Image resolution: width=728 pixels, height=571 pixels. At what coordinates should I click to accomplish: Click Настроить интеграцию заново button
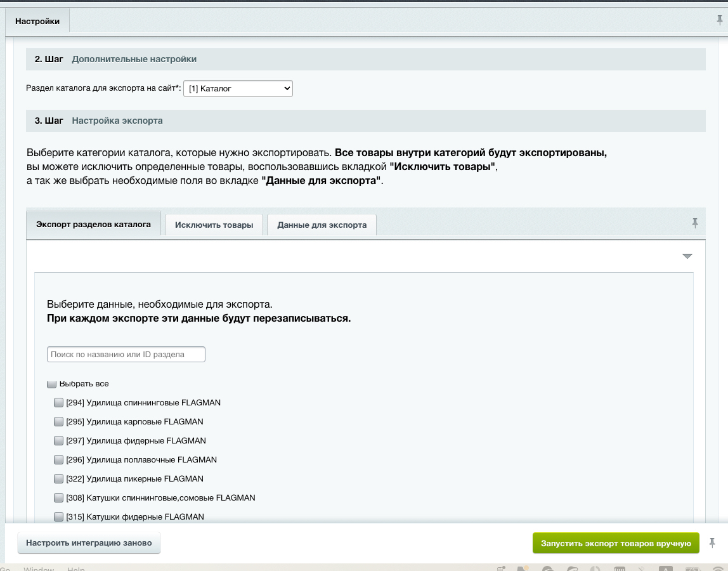pyautogui.click(x=89, y=542)
